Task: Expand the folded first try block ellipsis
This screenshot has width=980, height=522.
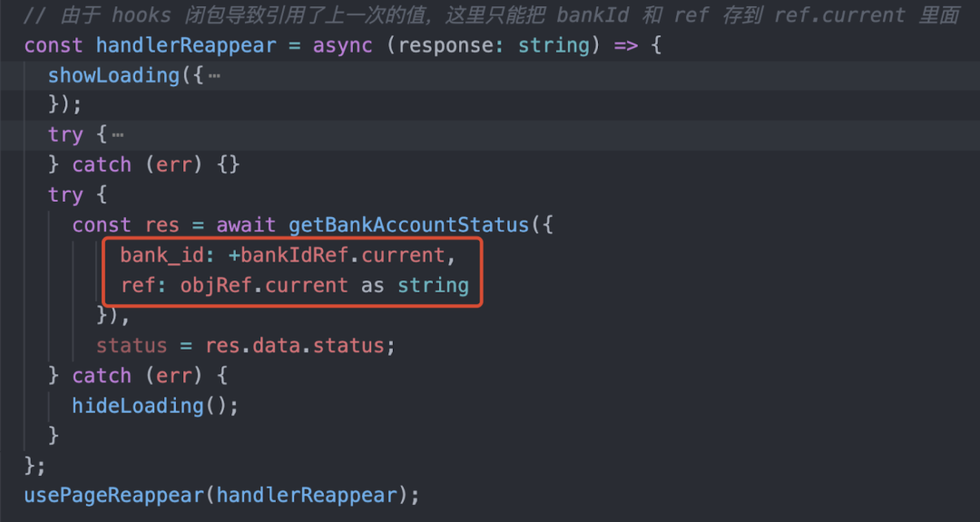Action: (x=118, y=135)
